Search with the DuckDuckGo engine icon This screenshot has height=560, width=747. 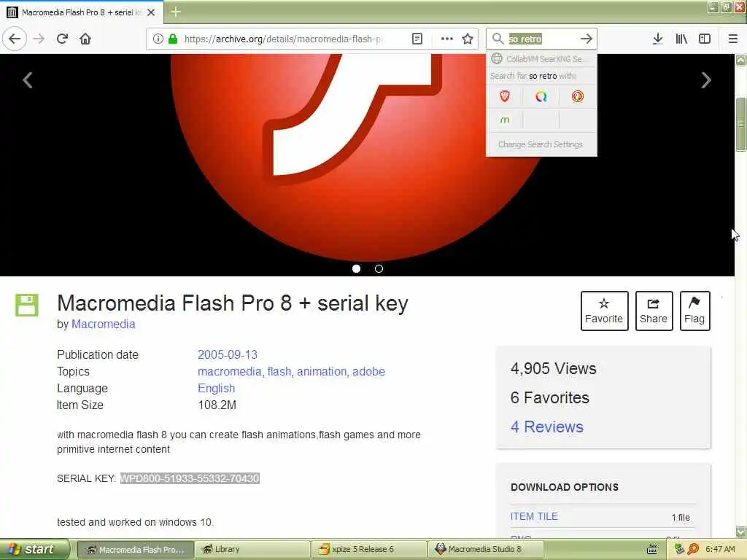click(578, 97)
